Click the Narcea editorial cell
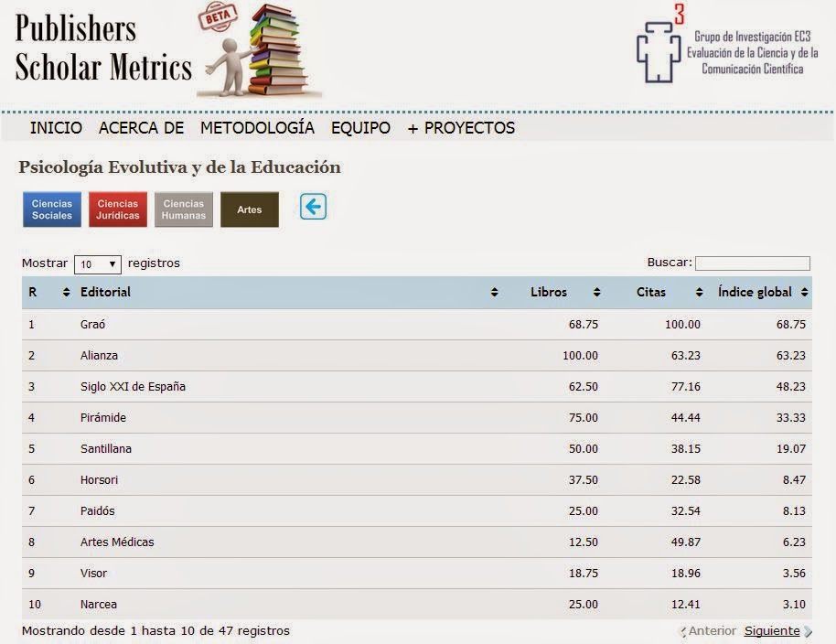This screenshot has width=836, height=644. 99,605
